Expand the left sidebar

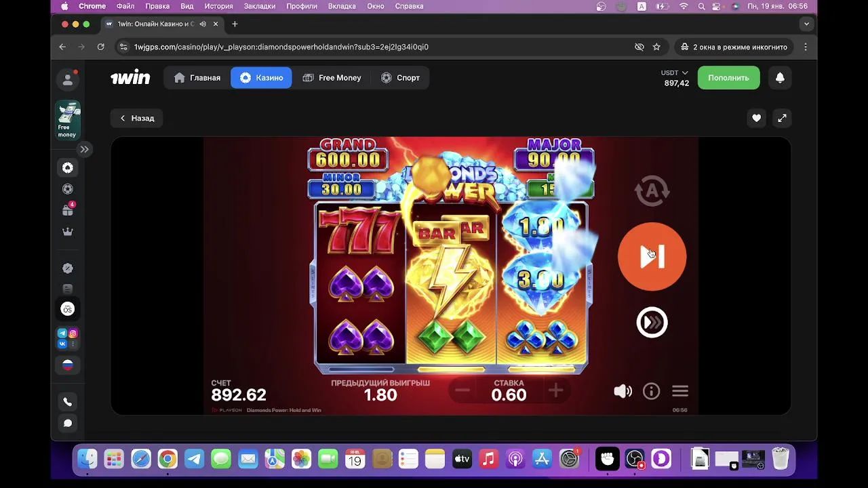[x=84, y=149]
